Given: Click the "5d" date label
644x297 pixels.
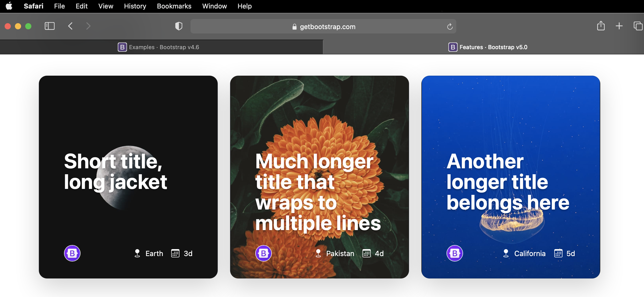Looking at the screenshot, I should point(571,254).
